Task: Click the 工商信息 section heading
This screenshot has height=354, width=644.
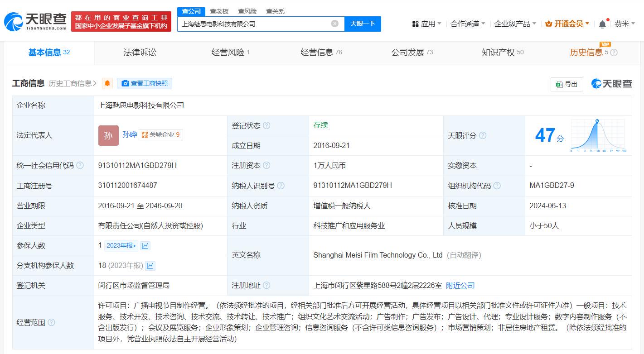Action: tap(28, 83)
